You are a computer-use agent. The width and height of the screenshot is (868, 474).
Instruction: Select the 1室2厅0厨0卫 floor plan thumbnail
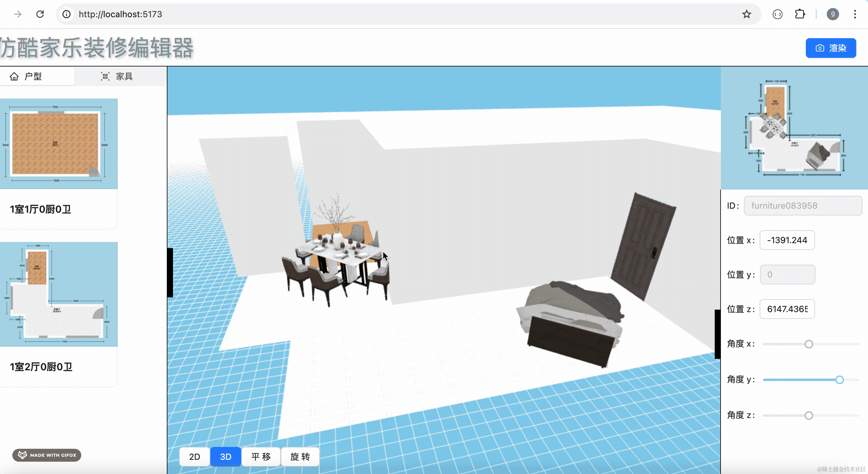coord(58,294)
